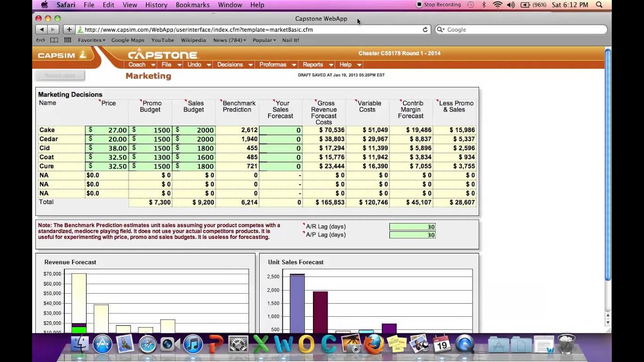The image size is (644, 362).
Task: Open Firefox from the dock
Action: tap(374, 344)
